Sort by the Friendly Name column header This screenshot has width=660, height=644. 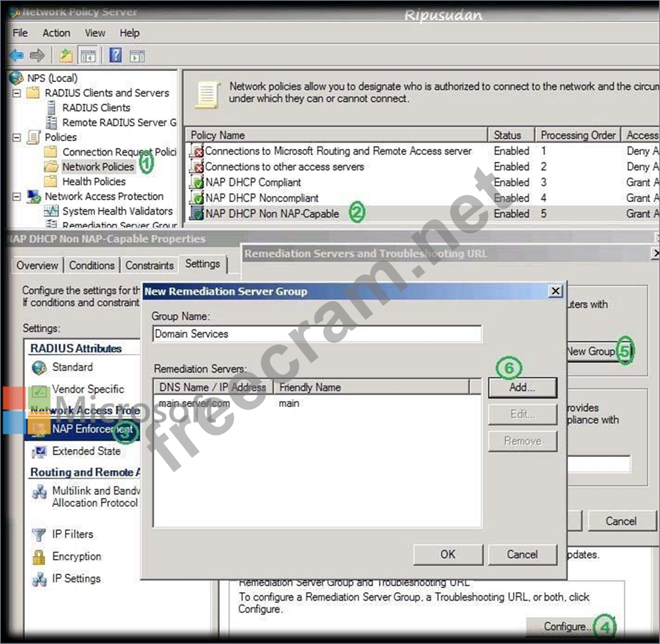[x=372, y=387]
